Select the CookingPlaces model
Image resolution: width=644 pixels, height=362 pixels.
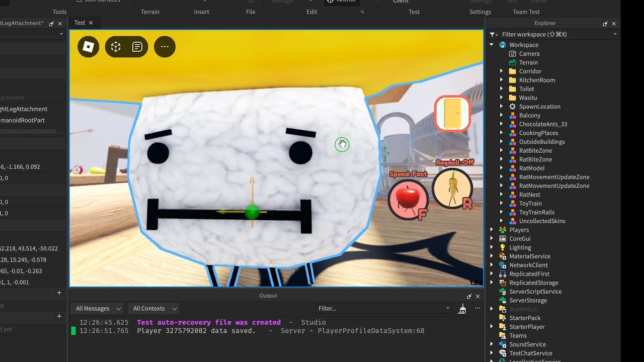538,133
